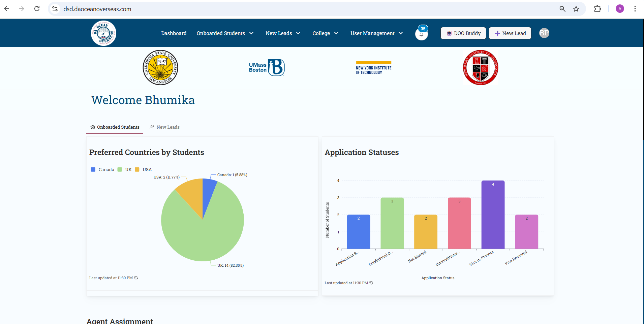Toggle the Canada legend item in pie chart

coord(102,169)
